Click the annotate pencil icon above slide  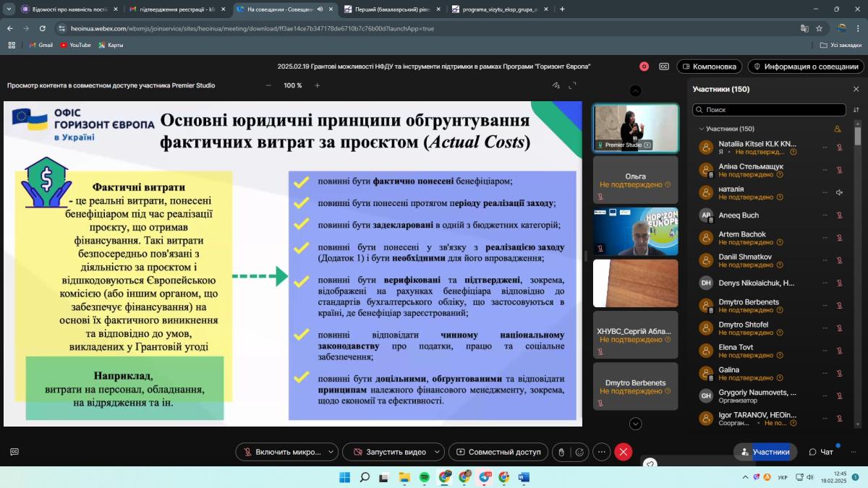point(556,85)
